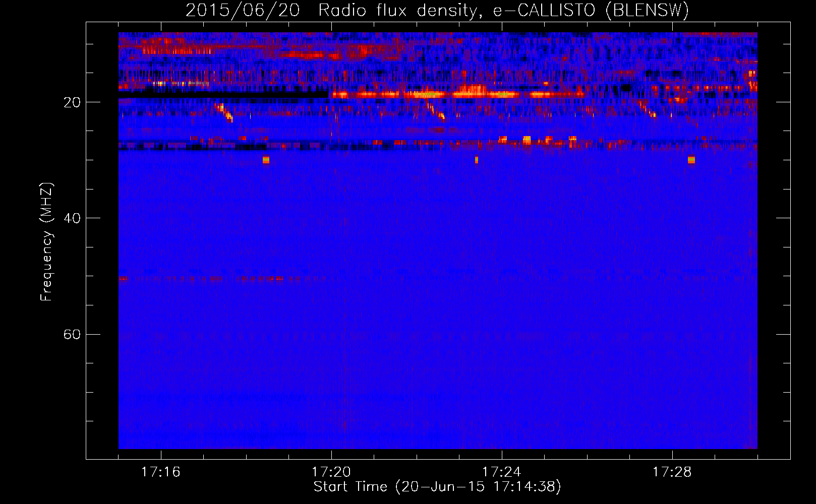Click the plot title "2015/06/20 Radio flux density, e-CALLISTO (BLENSW)"
This screenshot has height=504, width=816.
coord(437,11)
